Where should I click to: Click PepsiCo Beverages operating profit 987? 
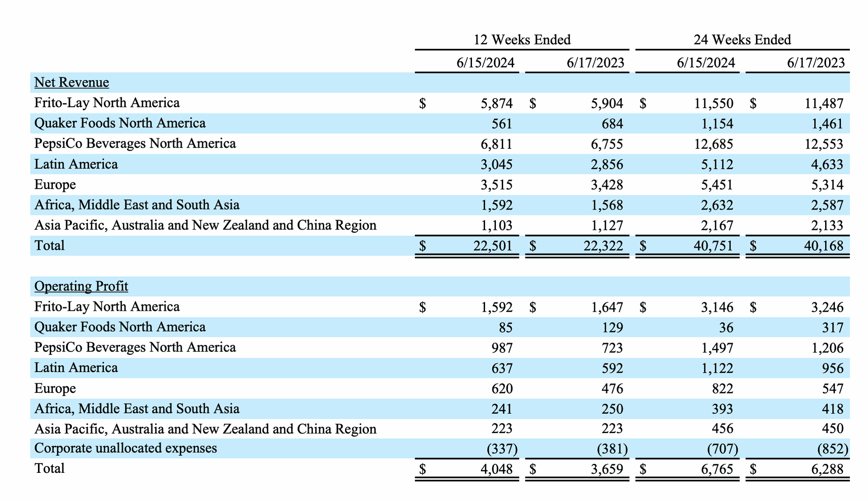point(502,348)
